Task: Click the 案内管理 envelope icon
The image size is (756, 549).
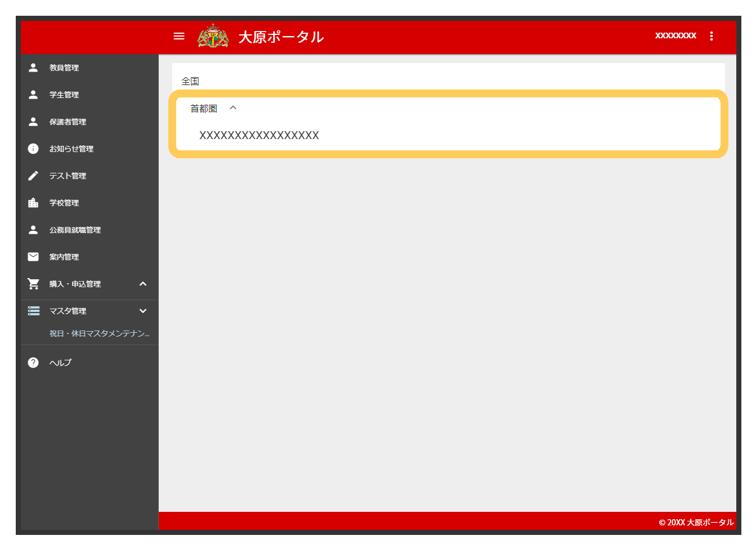Action: (x=33, y=257)
